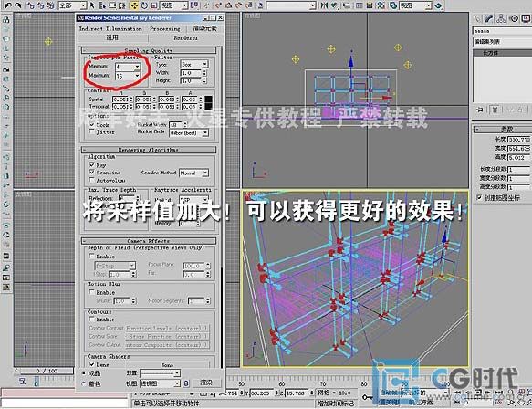532x409 pixels.
Task: Click the 长度 value field
Action: point(519,139)
